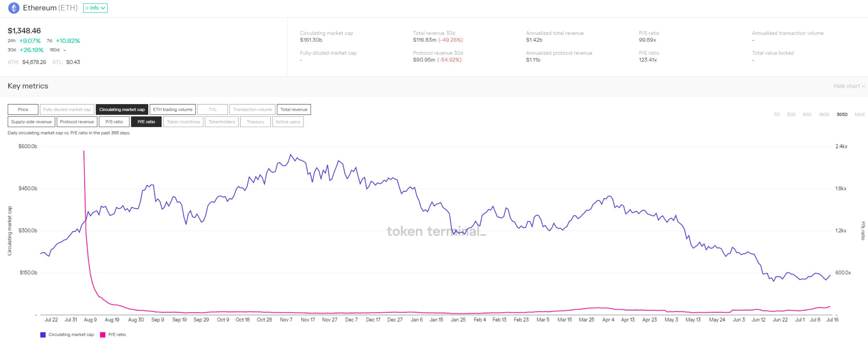The image size is (868, 340).
Task: Click the Circulating market cap legend label
Action: (x=71, y=335)
